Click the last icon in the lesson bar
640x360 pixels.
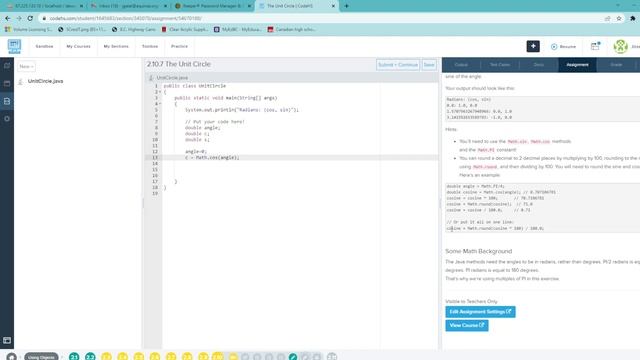click(x=332, y=357)
